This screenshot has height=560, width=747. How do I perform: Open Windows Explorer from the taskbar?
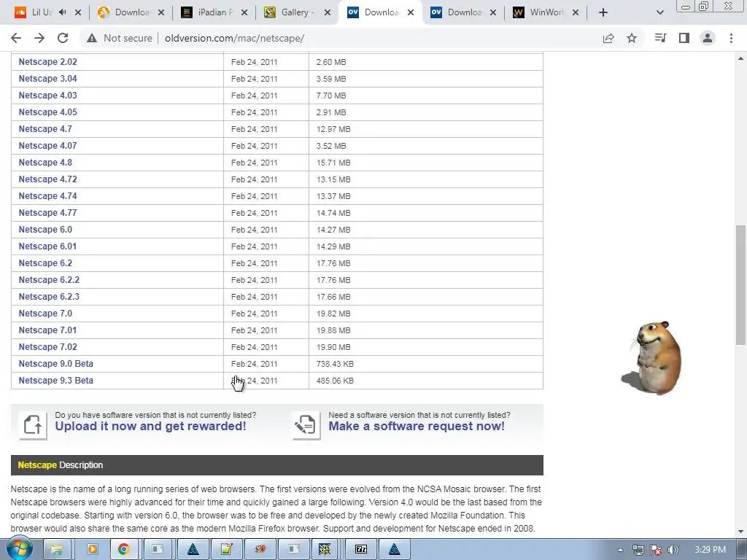click(57, 549)
